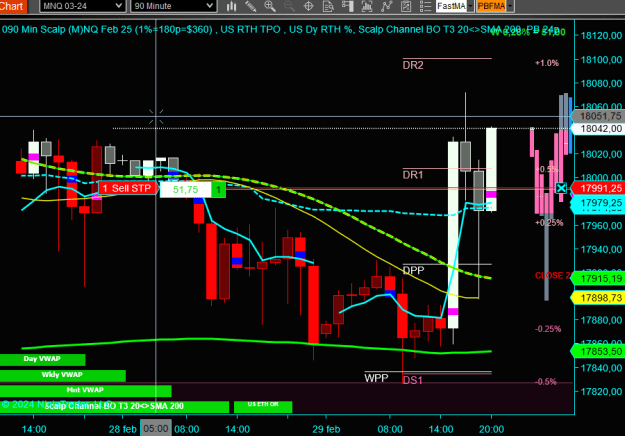Expand the arrow next to FastMA
This screenshot has height=436, width=625.
tap(470, 6)
